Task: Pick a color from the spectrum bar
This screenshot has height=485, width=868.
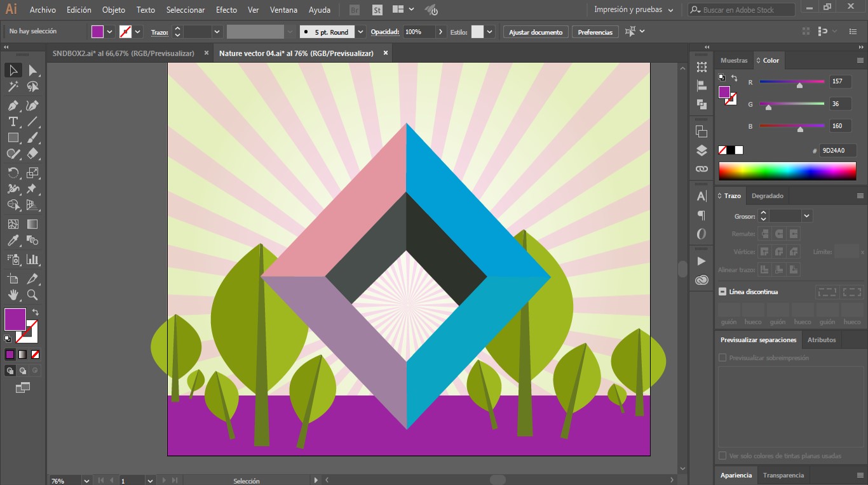Action: [787, 171]
